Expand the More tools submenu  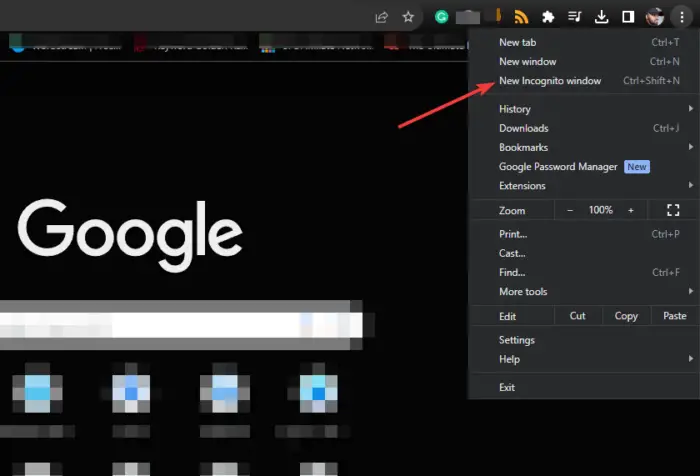pyautogui.click(x=584, y=292)
